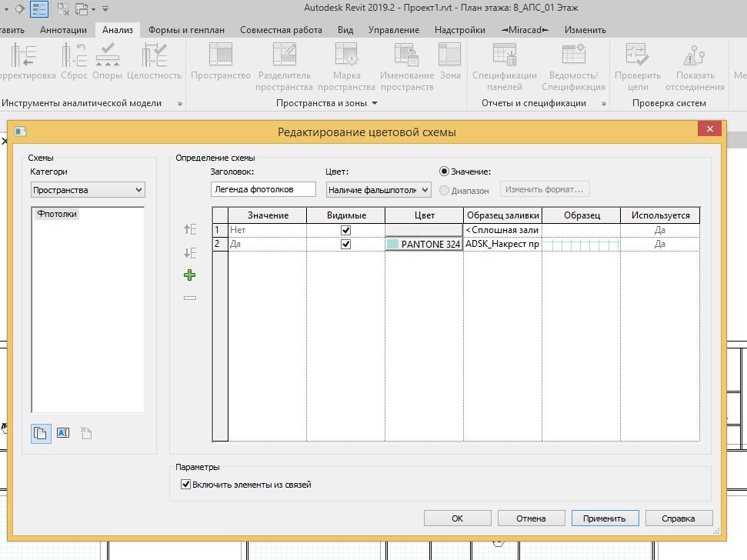The width and height of the screenshot is (747, 560).
Task: Click the switch windows icon in quick access toolbar
Action: (x=82, y=8)
